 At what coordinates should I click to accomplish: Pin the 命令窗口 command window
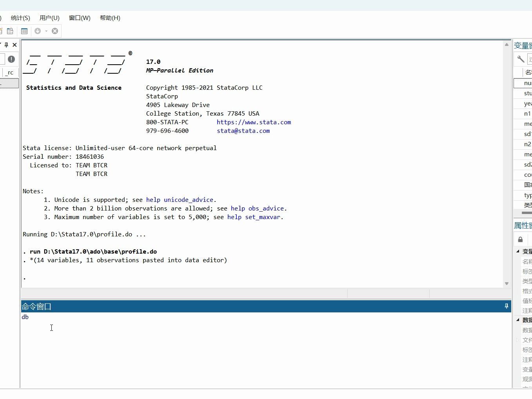coord(507,306)
